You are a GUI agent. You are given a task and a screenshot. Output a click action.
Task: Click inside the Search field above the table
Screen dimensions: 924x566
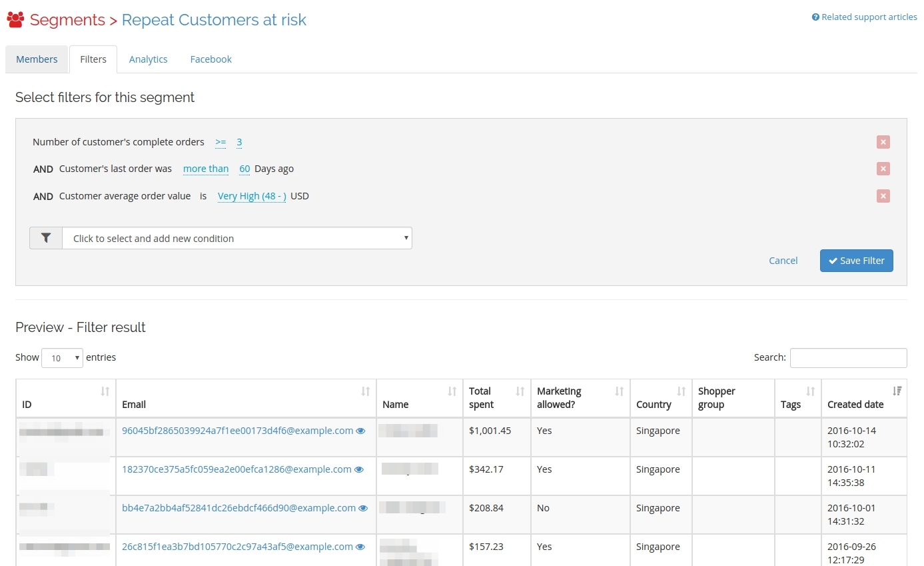[848, 357]
